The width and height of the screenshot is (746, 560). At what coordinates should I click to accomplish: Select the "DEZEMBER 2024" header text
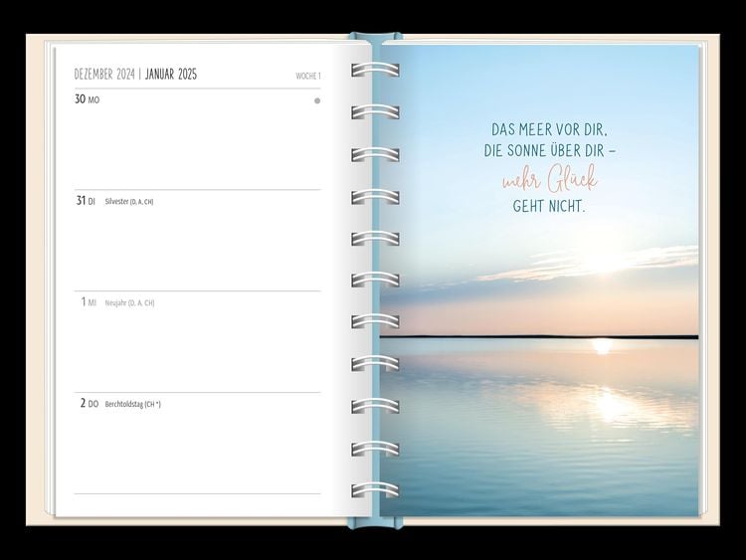pos(103,75)
